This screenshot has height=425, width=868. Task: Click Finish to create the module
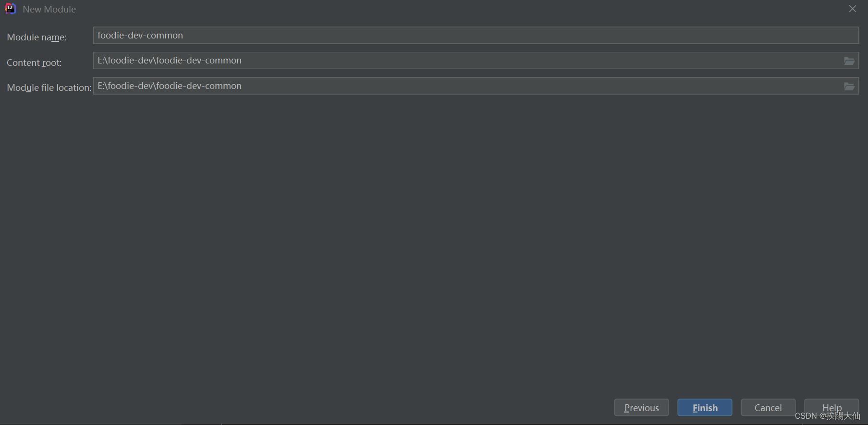[x=705, y=408]
